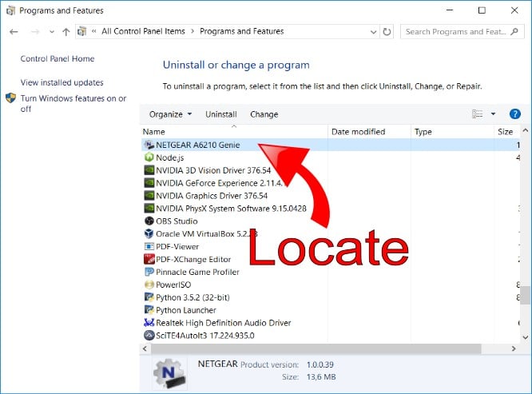Select PowerISO in the program list
This screenshot has width=532, height=394.
click(x=173, y=285)
